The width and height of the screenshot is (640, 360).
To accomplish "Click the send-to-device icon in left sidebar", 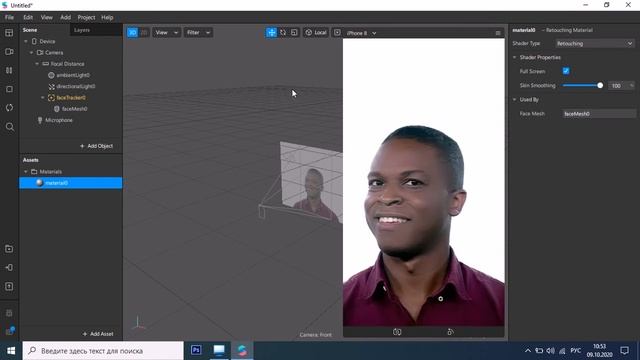I will point(9,268).
